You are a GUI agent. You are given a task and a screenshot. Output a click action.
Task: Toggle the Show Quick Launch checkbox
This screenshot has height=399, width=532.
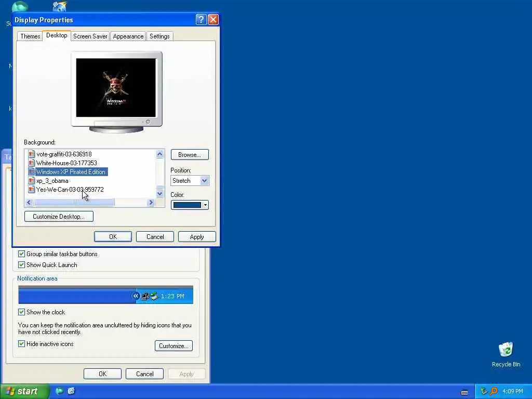(x=21, y=264)
